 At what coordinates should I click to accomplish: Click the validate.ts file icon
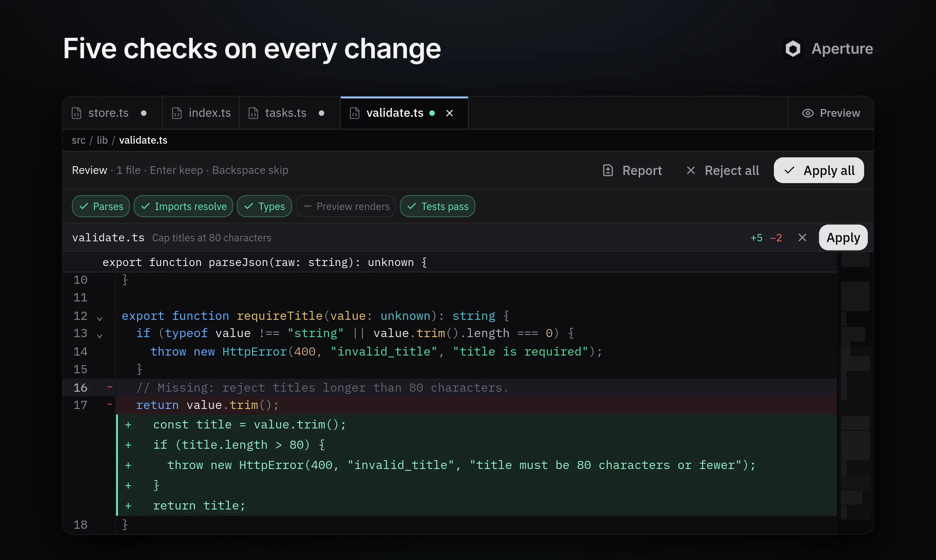(355, 113)
